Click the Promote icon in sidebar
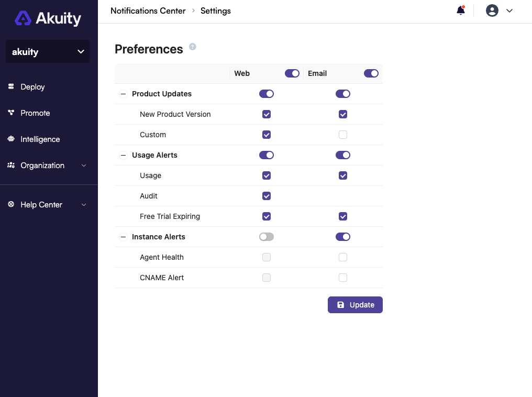Viewport: 532px width, 397px height. 11,113
